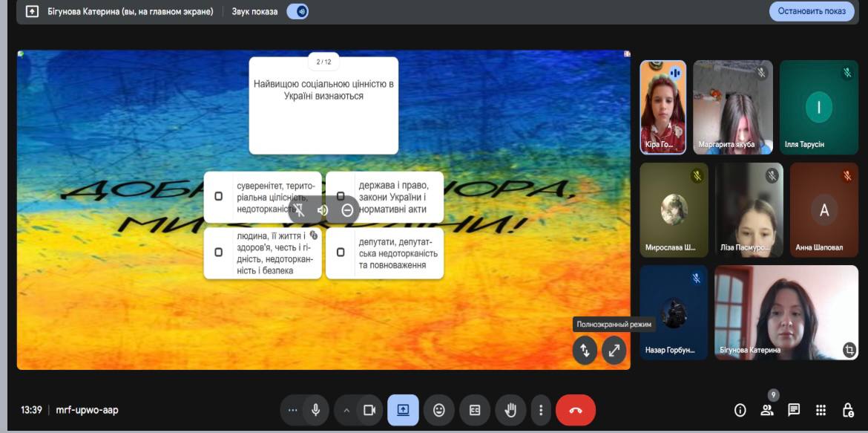
Task: Open meeting details info icon
Action: pos(740,410)
